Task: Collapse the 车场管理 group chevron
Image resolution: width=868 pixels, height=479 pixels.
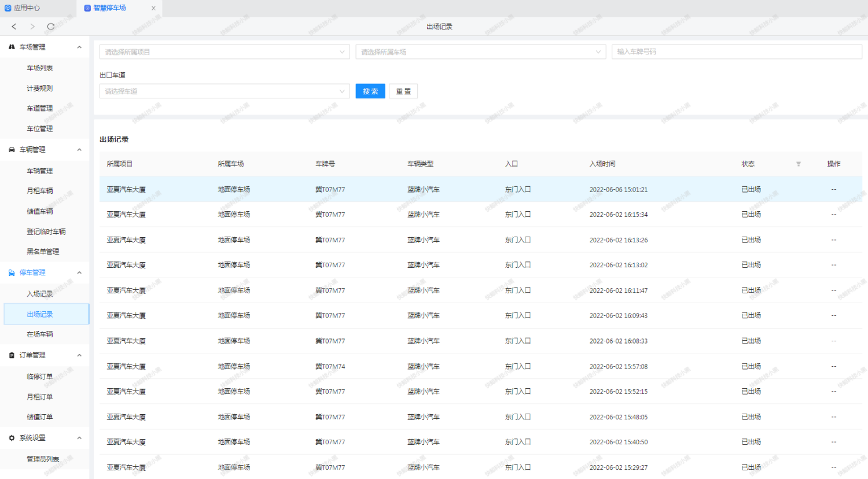Action: (x=79, y=47)
